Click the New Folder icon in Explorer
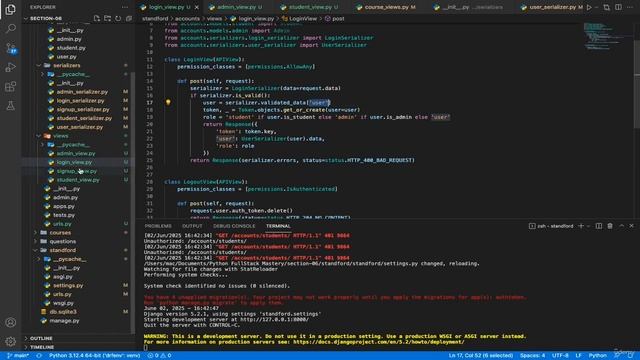Viewport: 640px width, 360px height. click(x=107, y=18)
